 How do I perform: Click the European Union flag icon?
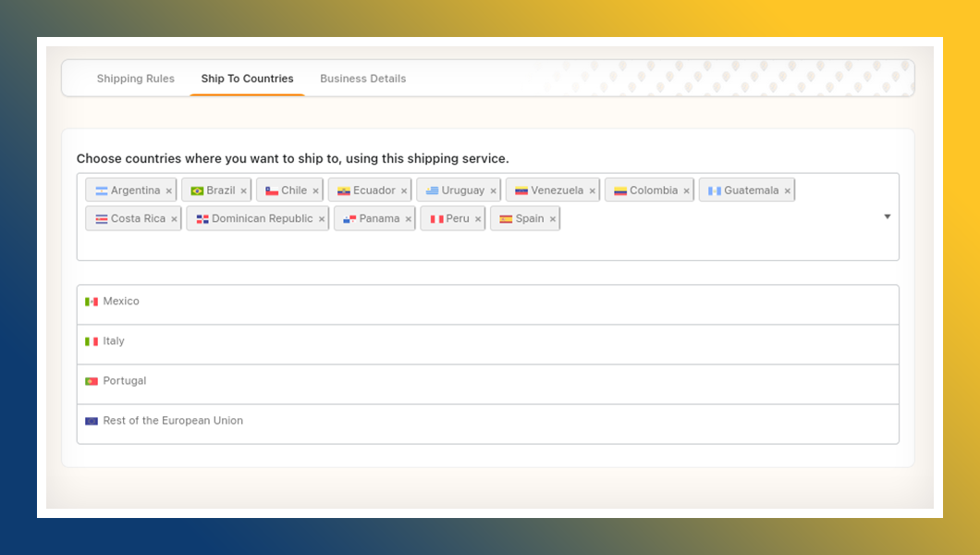point(92,421)
